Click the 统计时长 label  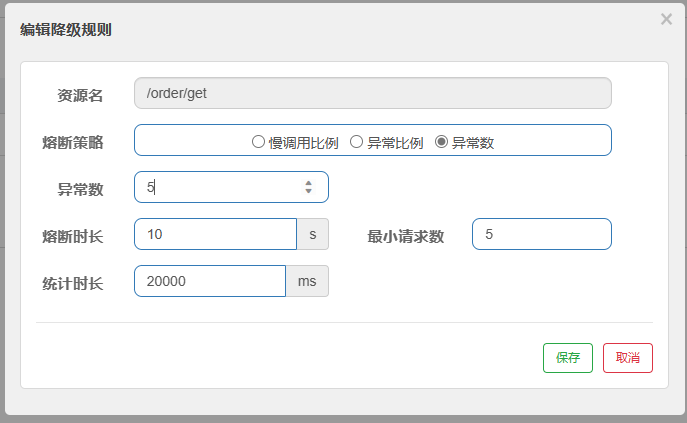(73, 284)
